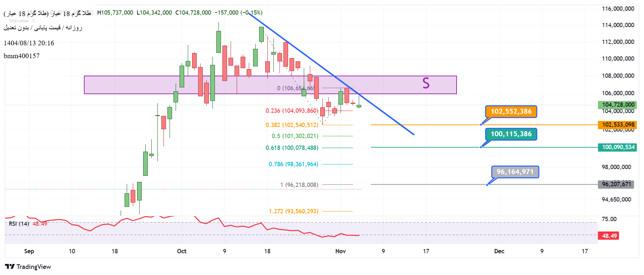Viewport: 644px width, 275px height.
Task: Click the Oct label on time axis
Action: [x=182, y=251]
